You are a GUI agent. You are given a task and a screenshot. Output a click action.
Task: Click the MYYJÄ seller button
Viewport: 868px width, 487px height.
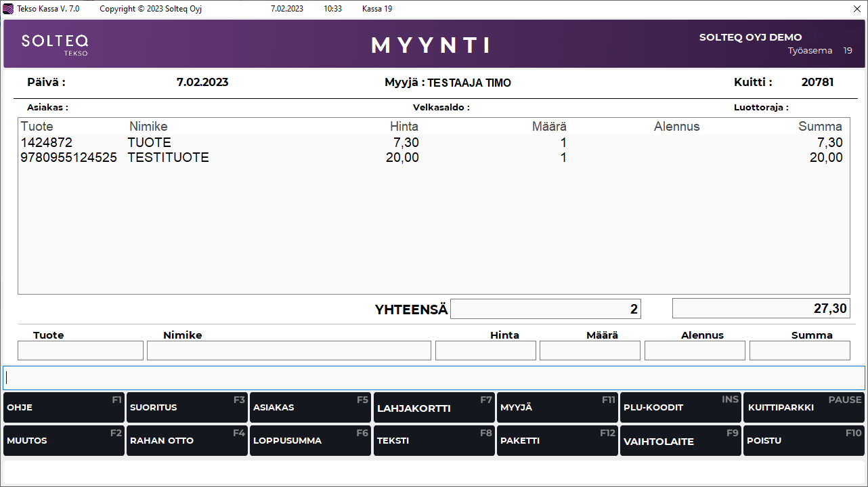(x=557, y=408)
